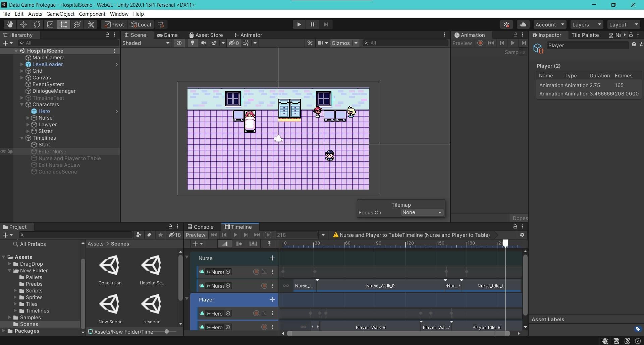Select the Player_Idle_R clip

(x=486, y=327)
